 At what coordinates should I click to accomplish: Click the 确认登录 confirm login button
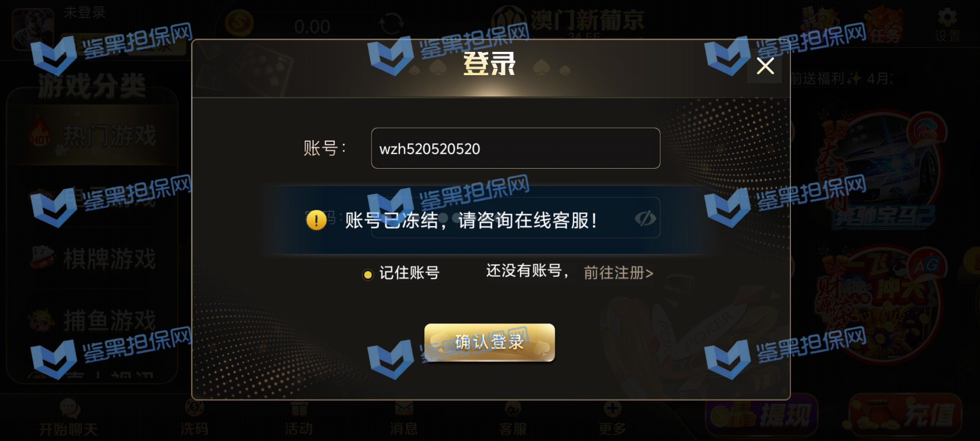pyautogui.click(x=490, y=342)
